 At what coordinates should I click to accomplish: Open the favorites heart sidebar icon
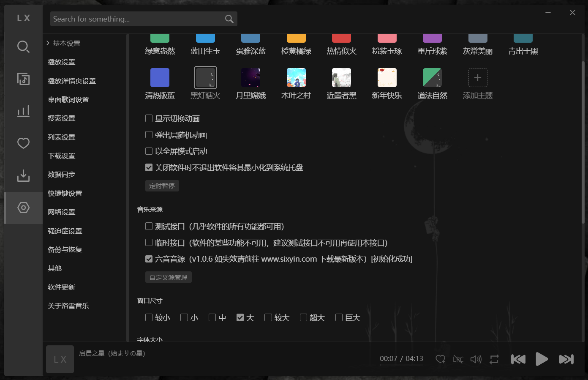23,143
